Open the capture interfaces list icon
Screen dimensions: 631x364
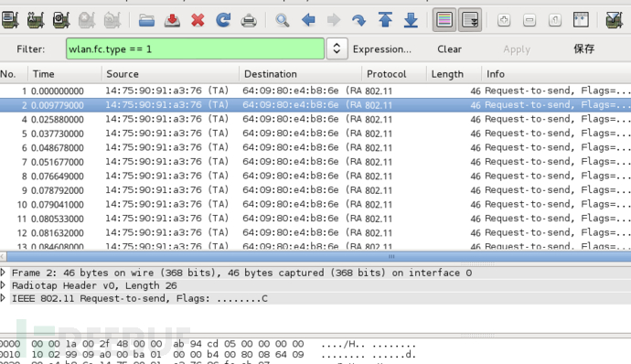[x=10, y=19]
